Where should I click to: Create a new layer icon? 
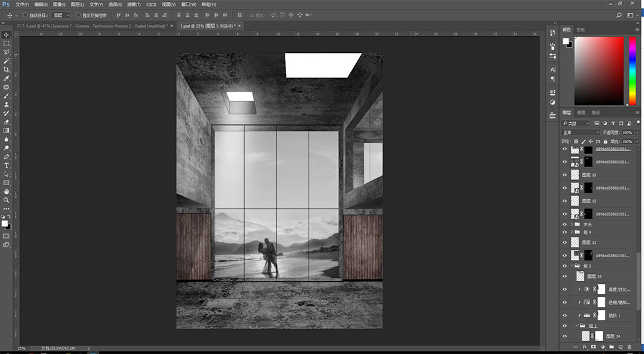[621, 348]
